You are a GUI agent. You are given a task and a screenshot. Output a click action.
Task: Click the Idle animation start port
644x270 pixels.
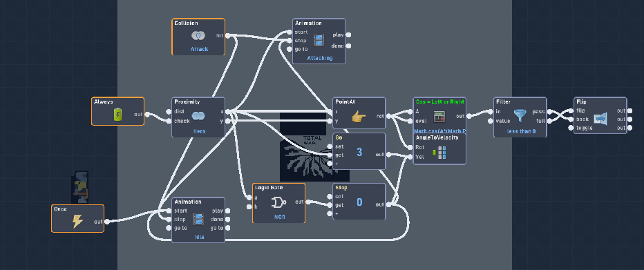click(x=169, y=211)
